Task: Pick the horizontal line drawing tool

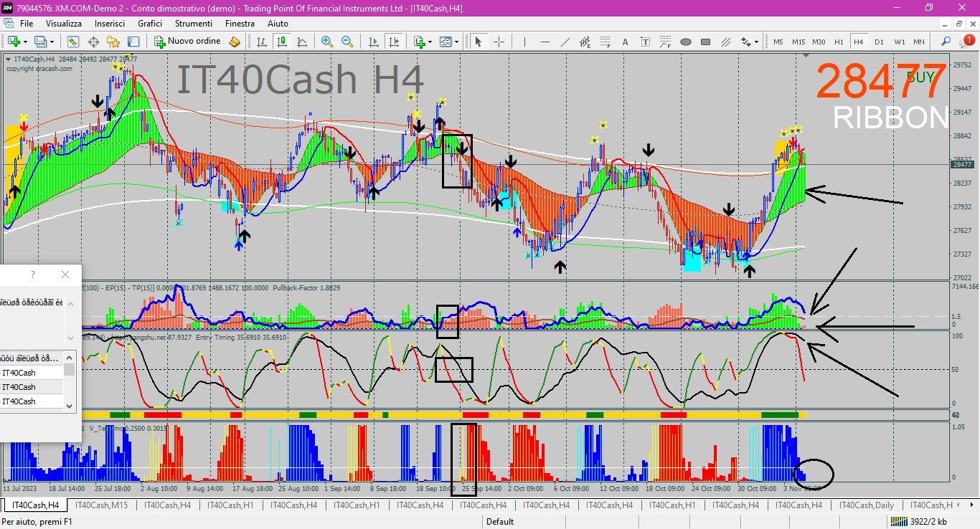Action: [545, 42]
